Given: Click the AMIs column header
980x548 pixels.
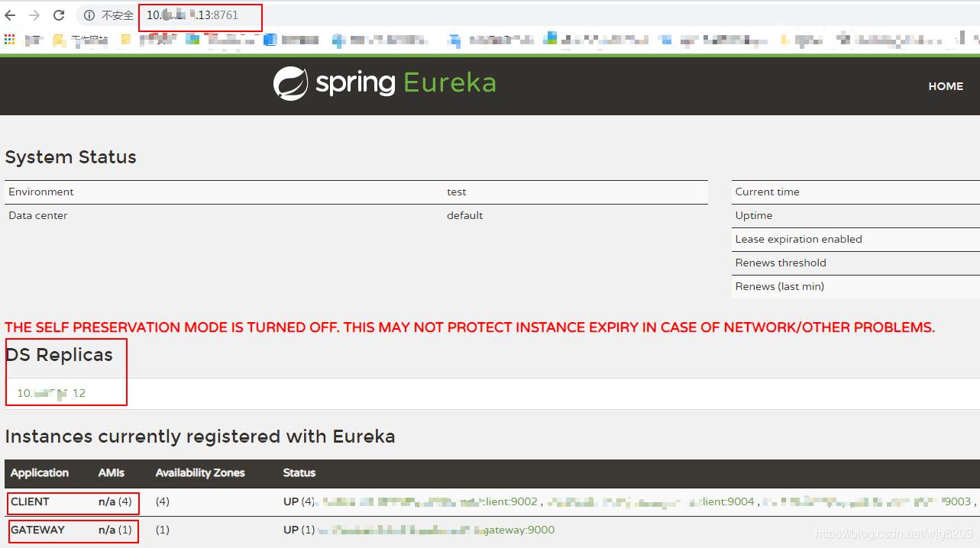Looking at the screenshot, I should (x=111, y=472).
